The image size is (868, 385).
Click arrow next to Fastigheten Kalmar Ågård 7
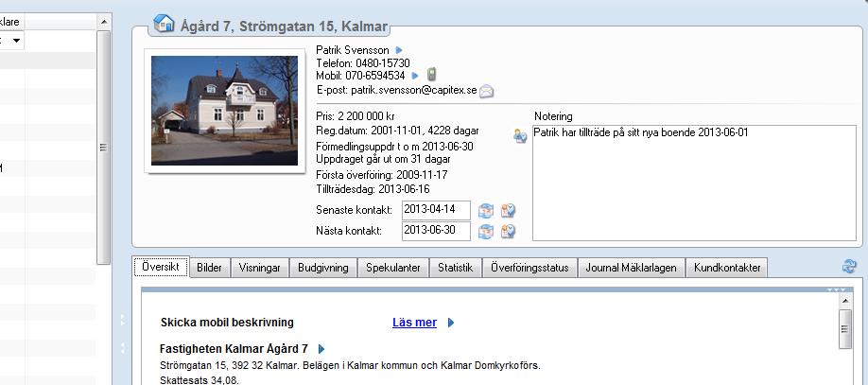(x=321, y=349)
